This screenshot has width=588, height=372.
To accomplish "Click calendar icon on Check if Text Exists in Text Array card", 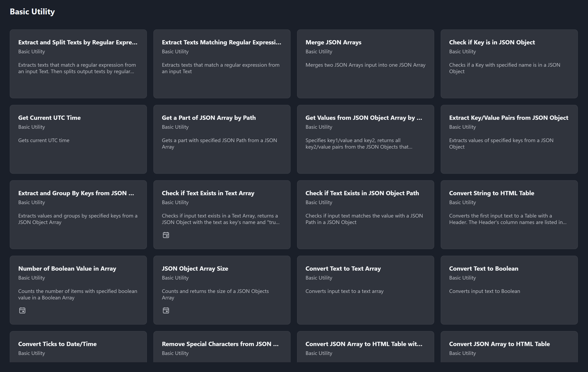I will point(166,235).
